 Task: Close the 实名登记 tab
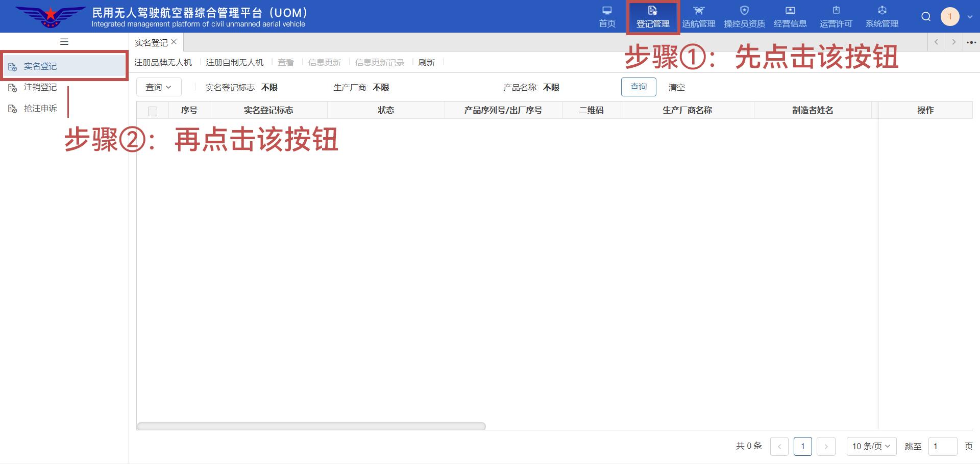point(174,42)
